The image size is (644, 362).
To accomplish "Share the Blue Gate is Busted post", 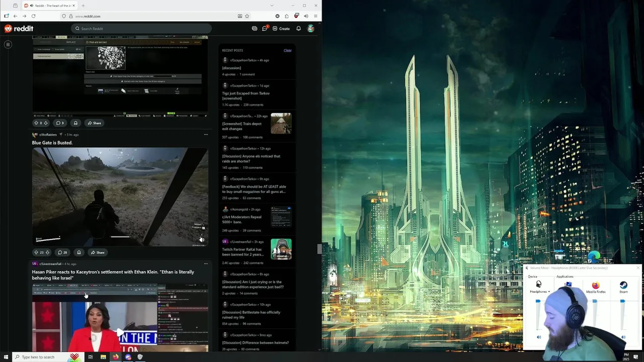I will (x=97, y=252).
